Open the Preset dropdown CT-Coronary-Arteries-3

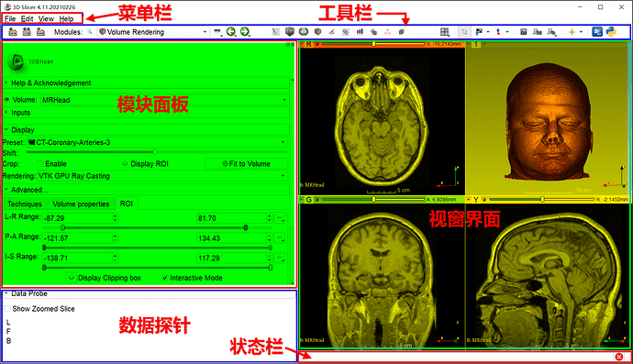tap(157, 142)
